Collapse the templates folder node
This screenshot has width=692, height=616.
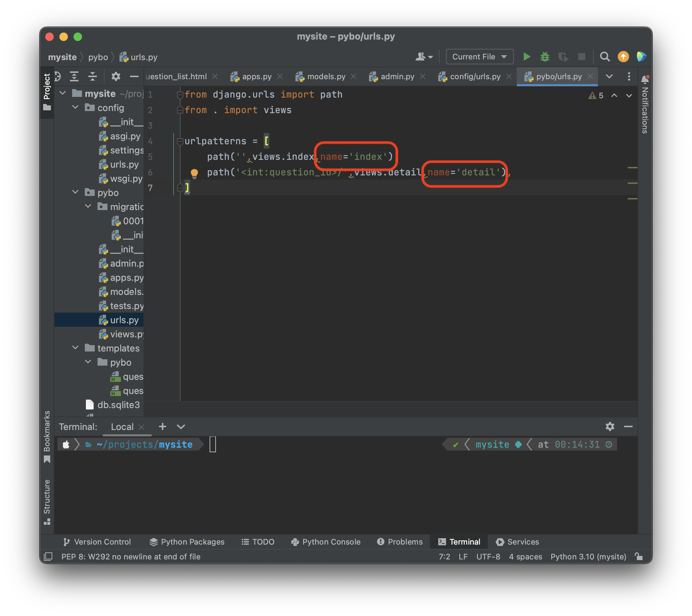point(75,348)
